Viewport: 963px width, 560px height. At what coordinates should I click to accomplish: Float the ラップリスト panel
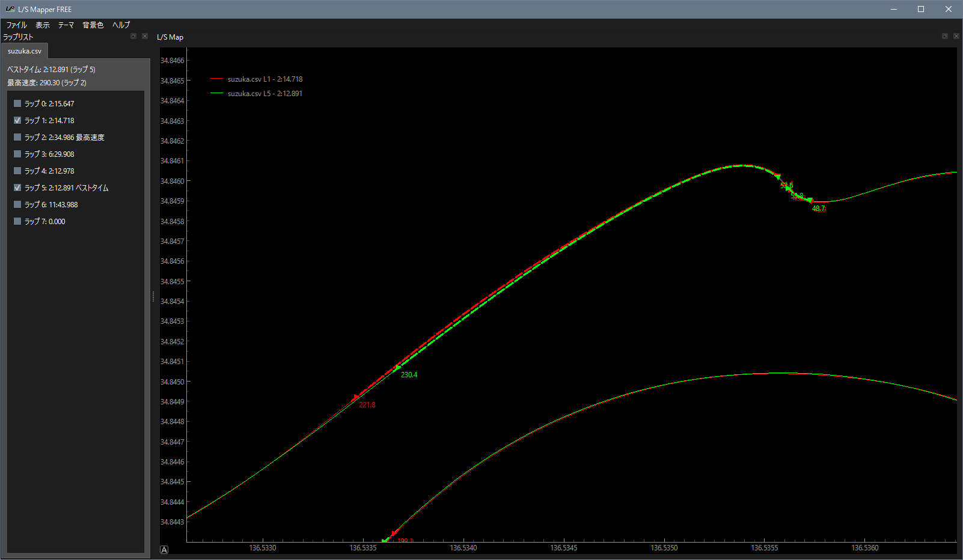pos(133,37)
